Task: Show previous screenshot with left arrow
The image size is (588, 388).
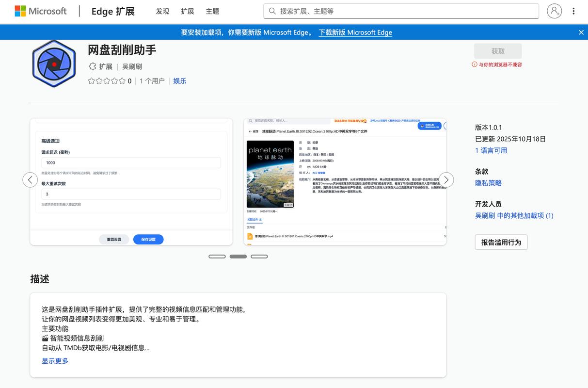Action: coord(30,180)
